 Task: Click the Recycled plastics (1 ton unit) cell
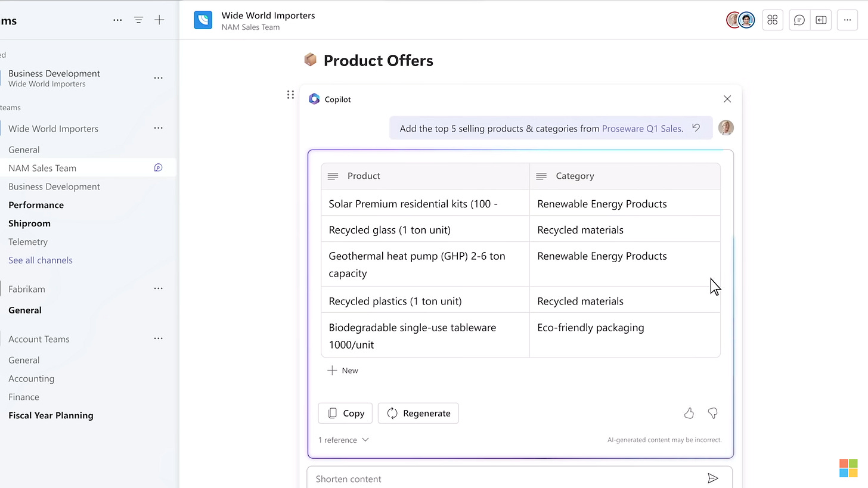pos(425,301)
